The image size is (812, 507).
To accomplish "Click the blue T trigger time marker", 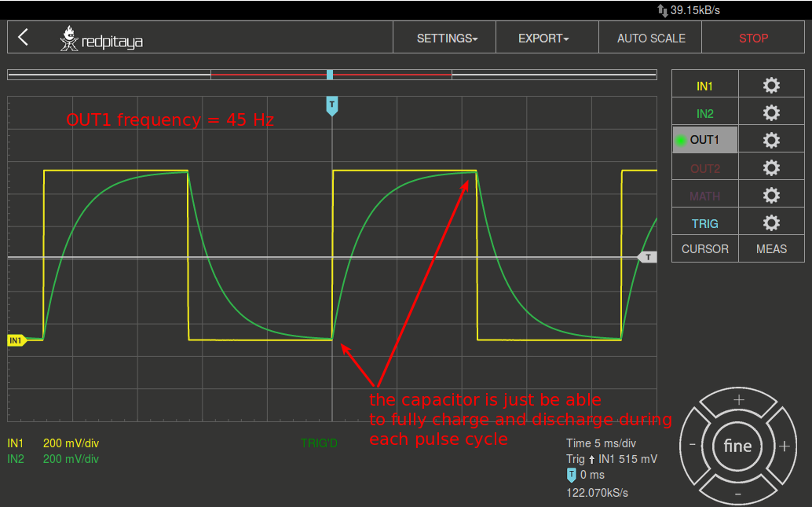I will click(332, 105).
